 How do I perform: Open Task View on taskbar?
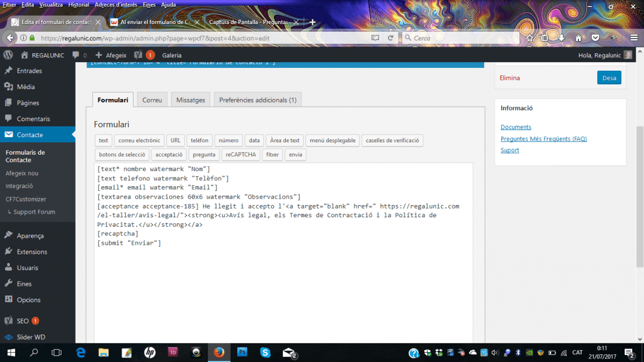tap(57, 353)
